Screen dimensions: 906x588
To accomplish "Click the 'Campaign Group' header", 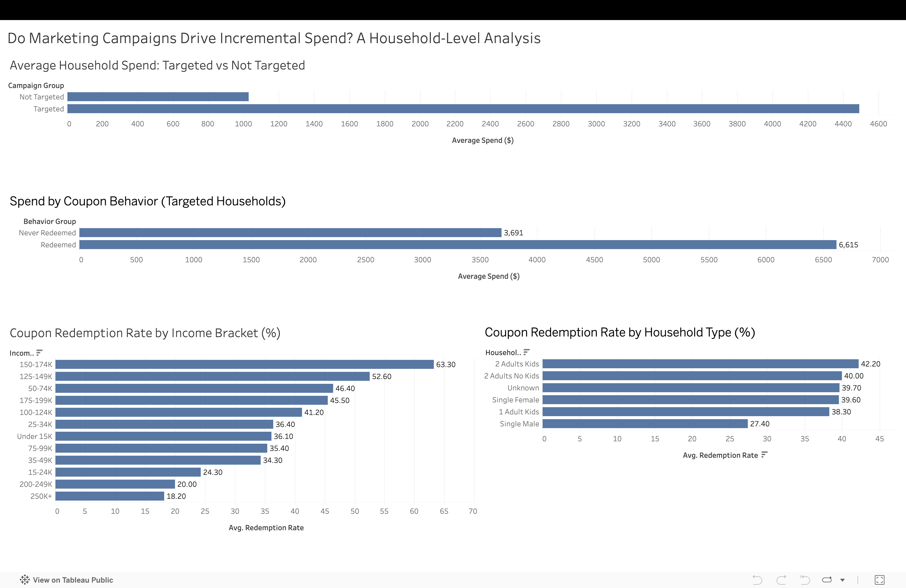I will coord(36,86).
